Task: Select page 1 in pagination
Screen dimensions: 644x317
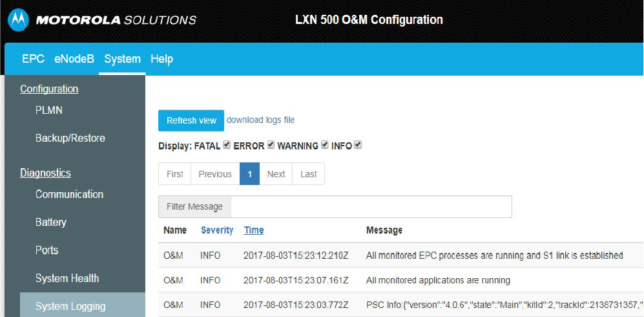Action: tap(250, 174)
